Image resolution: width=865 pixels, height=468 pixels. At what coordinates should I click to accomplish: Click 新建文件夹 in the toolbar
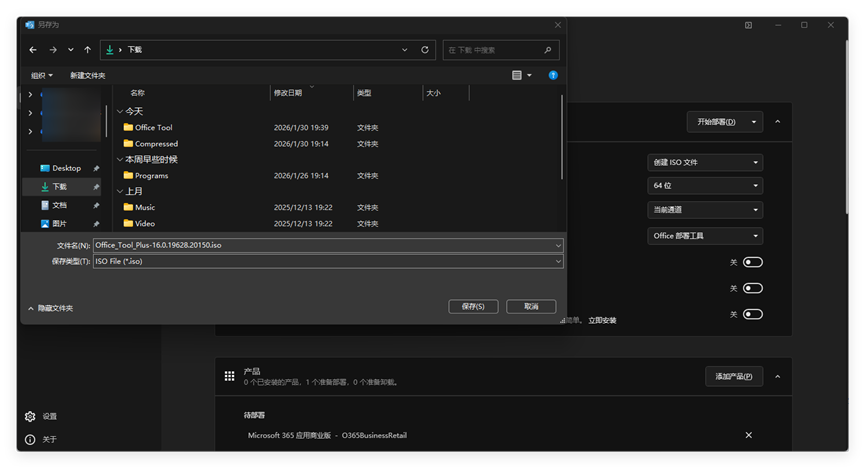(87, 75)
